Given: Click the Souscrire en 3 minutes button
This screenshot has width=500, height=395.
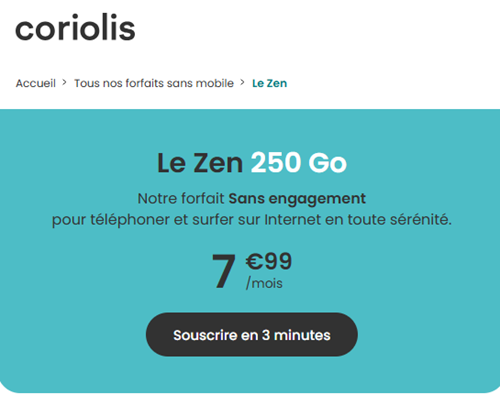Looking at the screenshot, I should tap(252, 334).
